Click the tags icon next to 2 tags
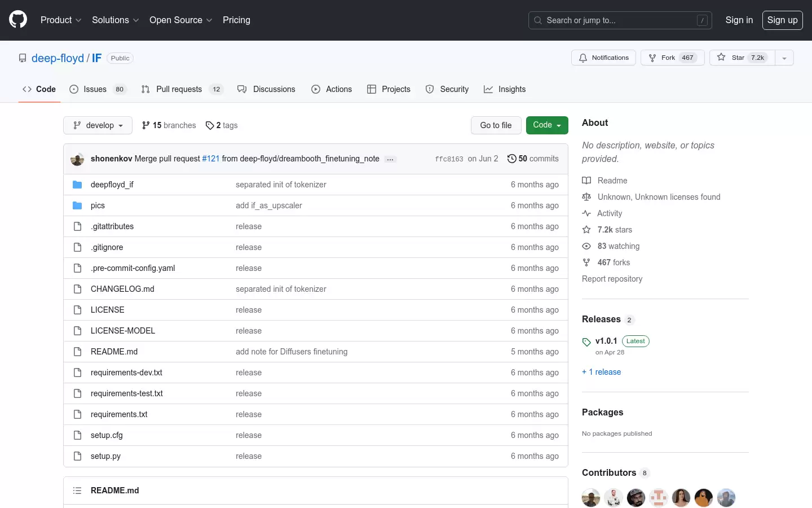 [x=210, y=125]
